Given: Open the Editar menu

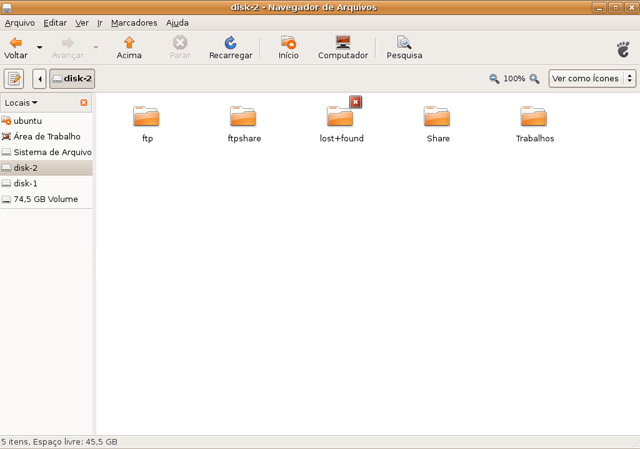Looking at the screenshot, I should pos(55,23).
